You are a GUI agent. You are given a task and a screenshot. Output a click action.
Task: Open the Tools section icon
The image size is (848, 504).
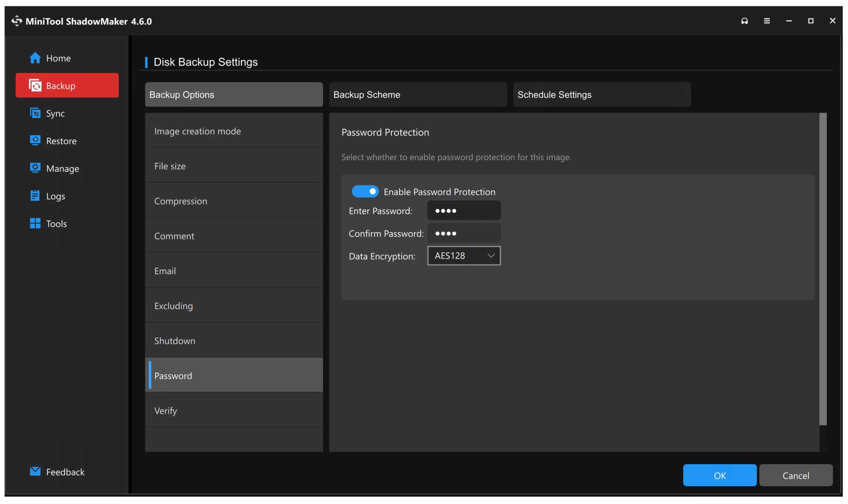[35, 223]
